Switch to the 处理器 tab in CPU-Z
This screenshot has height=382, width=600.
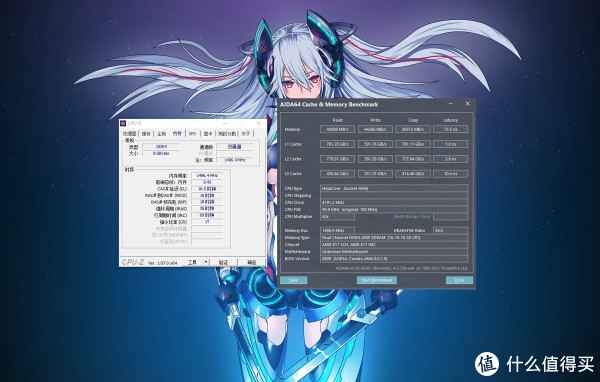click(x=130, y=134)
